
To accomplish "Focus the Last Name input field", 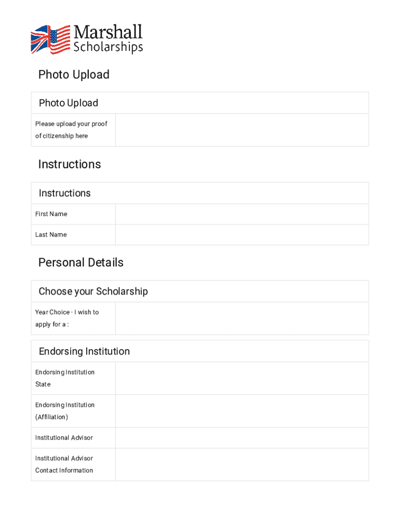I will [x=242, y=235].
